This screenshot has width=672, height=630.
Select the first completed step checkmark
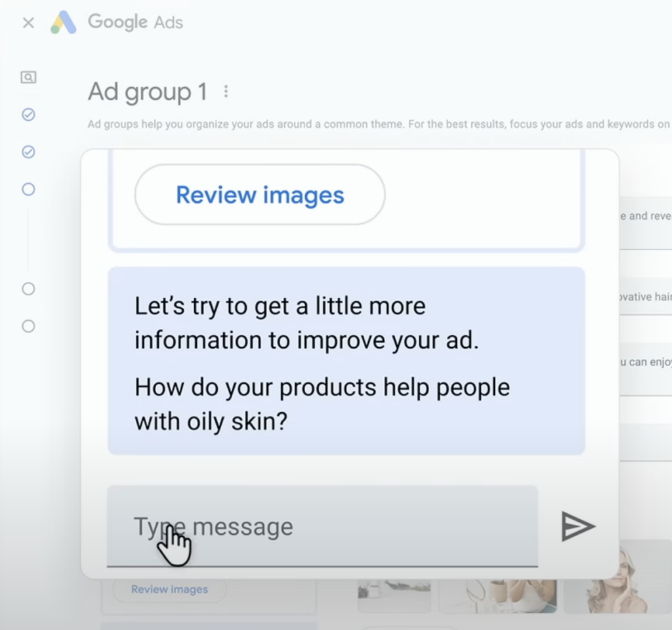28,114
